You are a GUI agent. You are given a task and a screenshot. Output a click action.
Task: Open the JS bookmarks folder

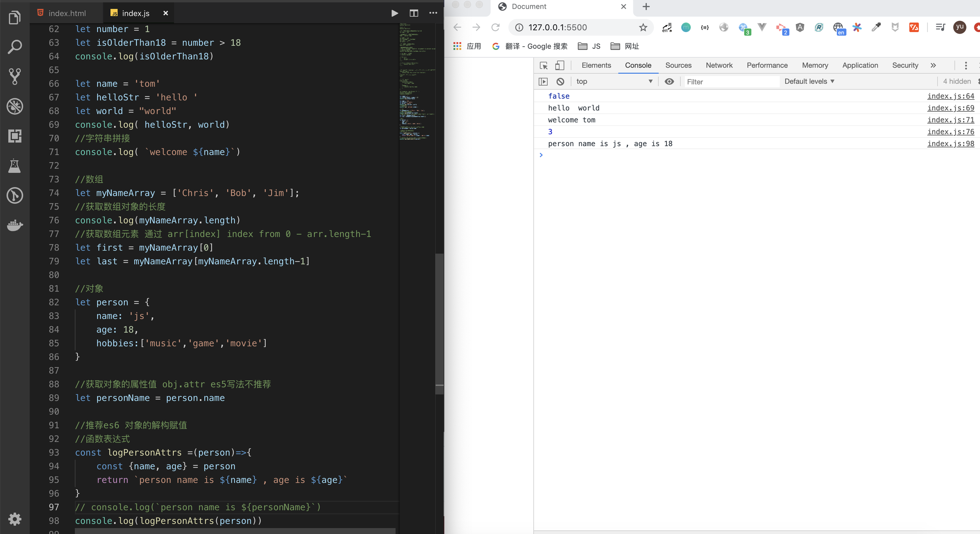click(589, 46)
